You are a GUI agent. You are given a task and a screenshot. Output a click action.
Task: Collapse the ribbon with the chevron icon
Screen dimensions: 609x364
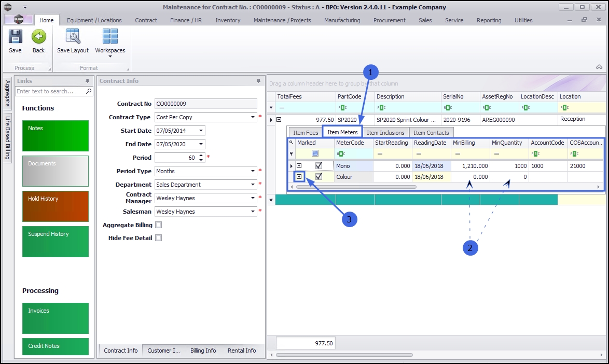point(599,67)
